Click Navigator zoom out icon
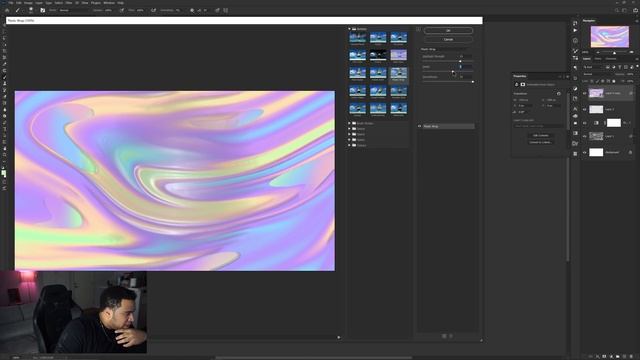 click(x=598, y=52)
